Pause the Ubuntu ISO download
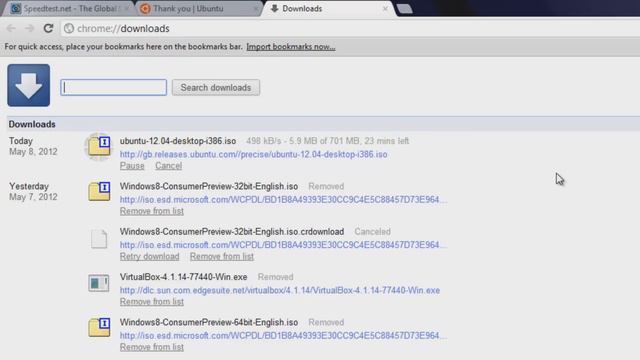Viewport: 640px width, 360px height. [x=132, y=166]
